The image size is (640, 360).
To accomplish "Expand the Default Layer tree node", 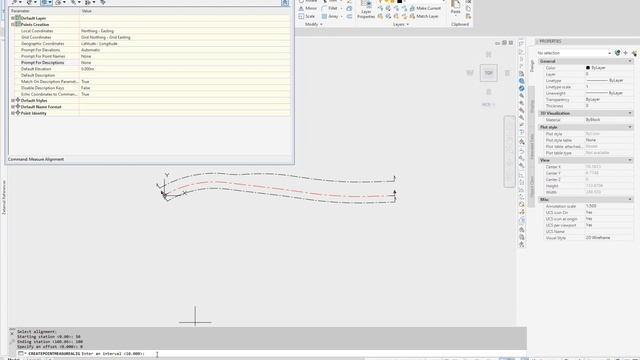I will (x=13, y=18).
